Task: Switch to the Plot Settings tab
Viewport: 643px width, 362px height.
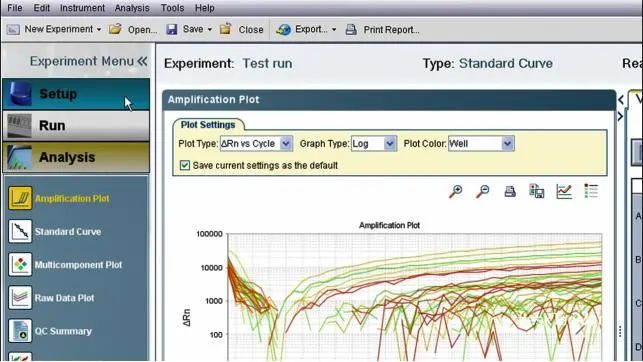Action: [x=208, y=125]
